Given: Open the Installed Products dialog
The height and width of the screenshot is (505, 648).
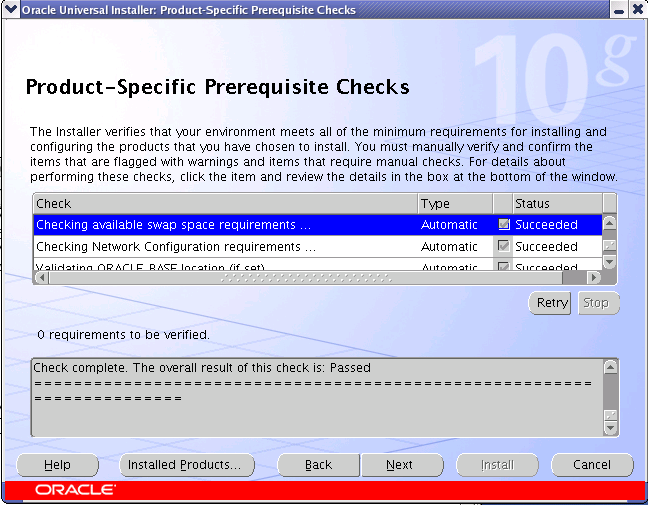Looking at the screenshot, I should point(187,465).
